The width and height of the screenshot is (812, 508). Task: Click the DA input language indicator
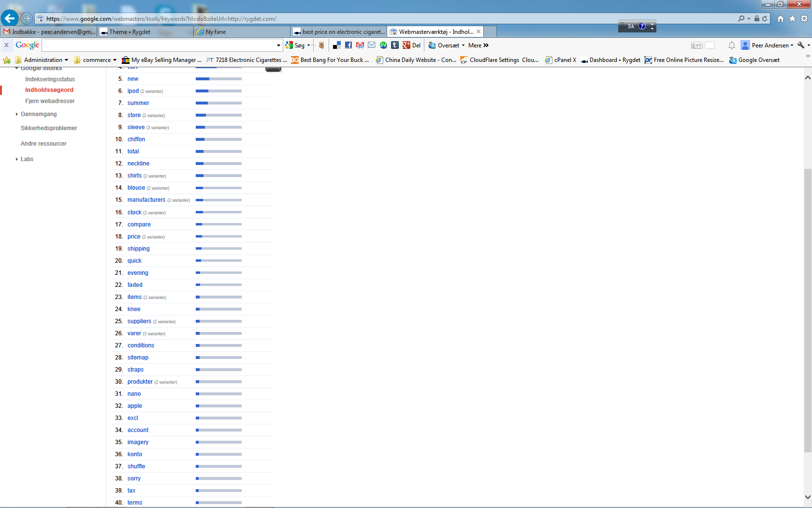coord(631,26)
